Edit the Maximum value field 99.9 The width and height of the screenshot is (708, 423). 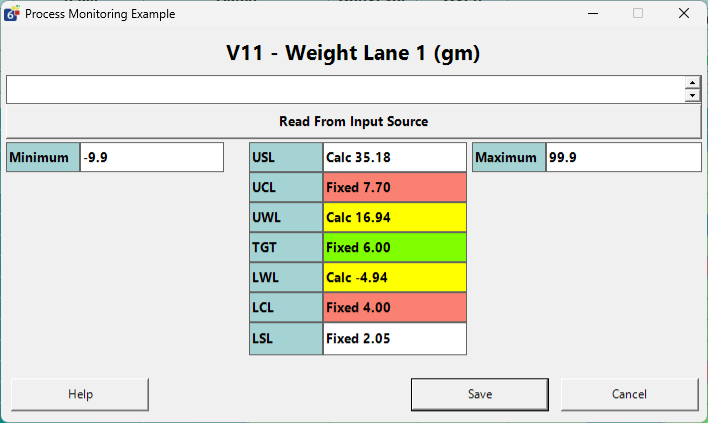coord(624,157)
